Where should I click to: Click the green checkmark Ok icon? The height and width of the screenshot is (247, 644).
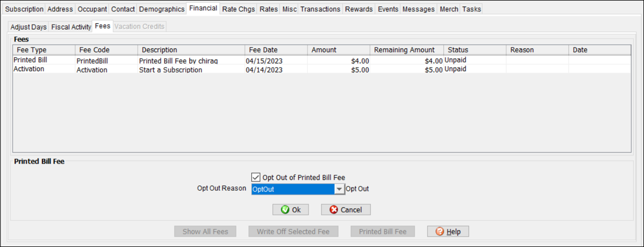285,210
